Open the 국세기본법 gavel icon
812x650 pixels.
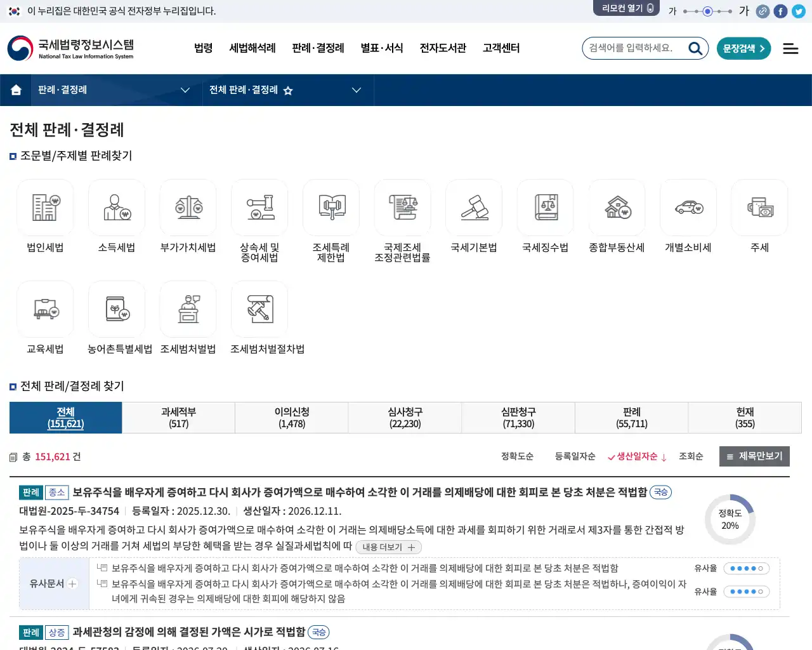[x=474, y=208]
